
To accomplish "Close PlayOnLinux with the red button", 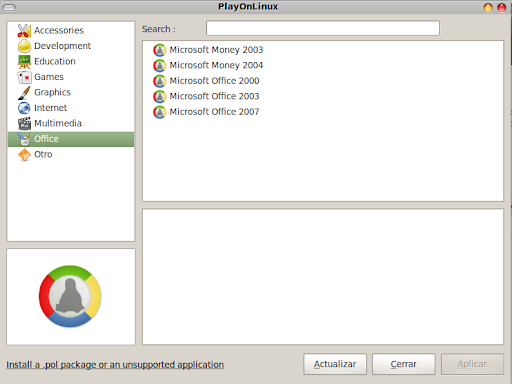I will [x=502, y=7].
